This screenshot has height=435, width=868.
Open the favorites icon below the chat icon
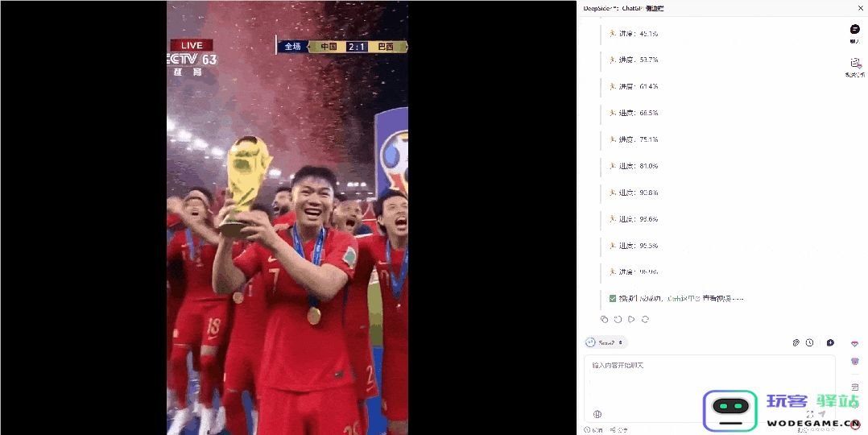855,63
